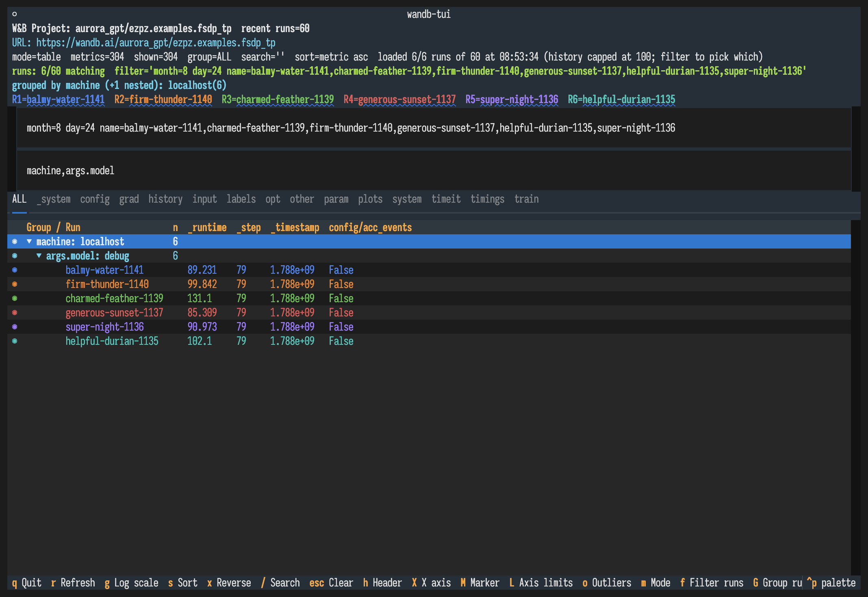This screenshot has height=597, width=868.
Task: Open the input tab
Action: 204,199
